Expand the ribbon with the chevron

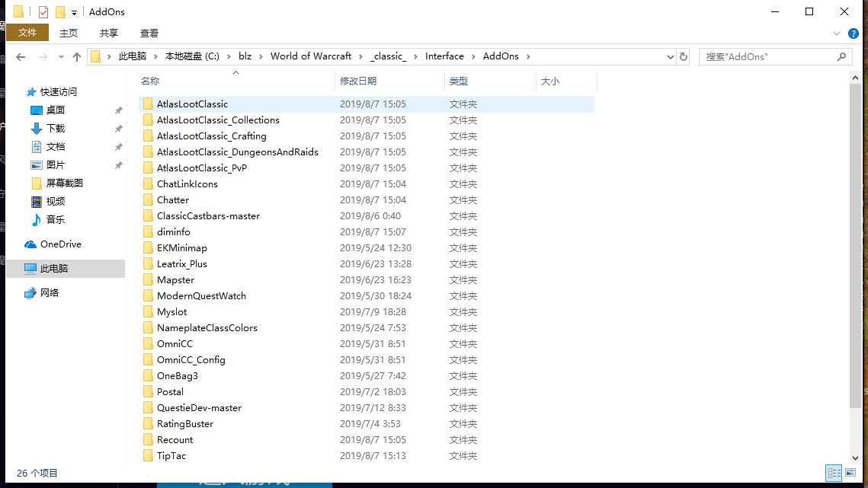[x=837, y=33]
